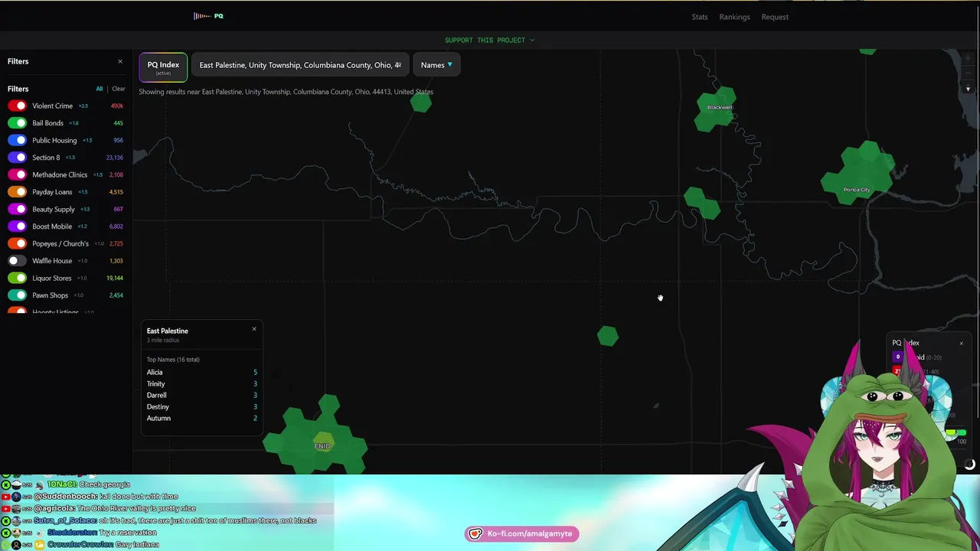Close the Filters panel

point(119,61)
